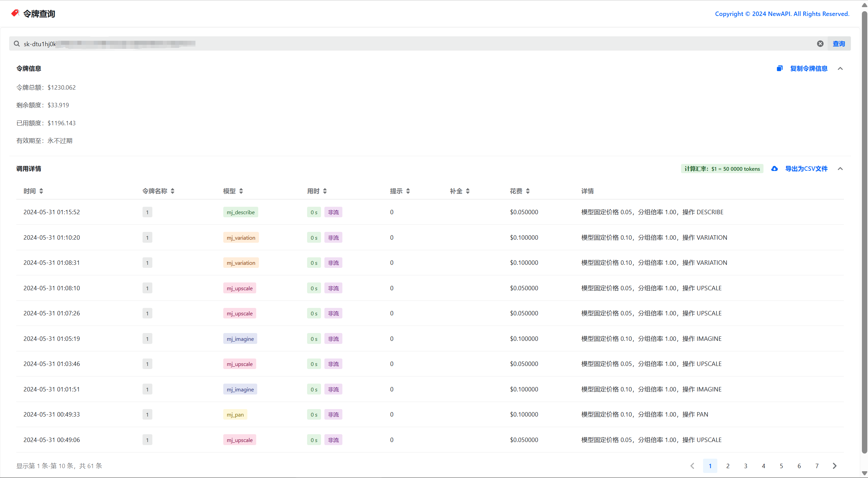
Task: Click the search magnifier icon
Action: pos(17,44)
